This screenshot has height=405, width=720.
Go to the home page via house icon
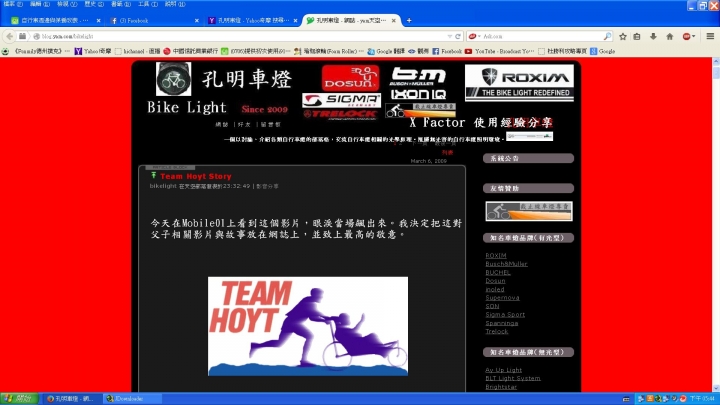[x=669, y=36]
